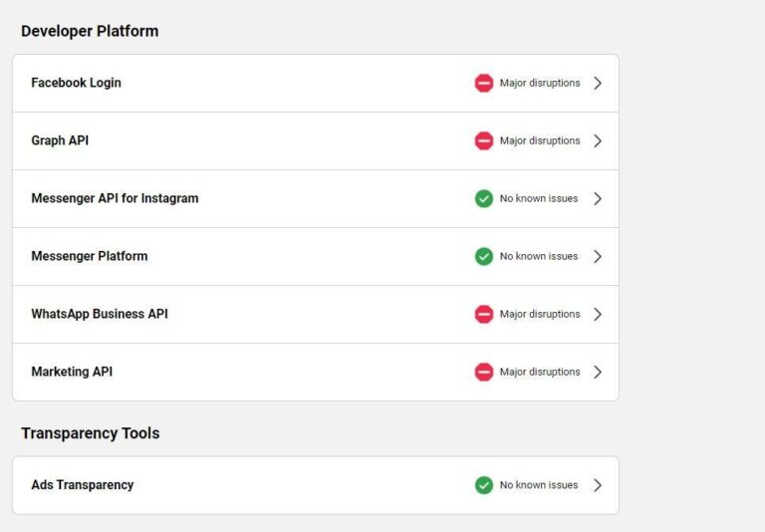This screenshot has height=532, width=765.
Task: Open WhatsApp Business API status entry
Action: pyautogui.click(x=316, y=314)
